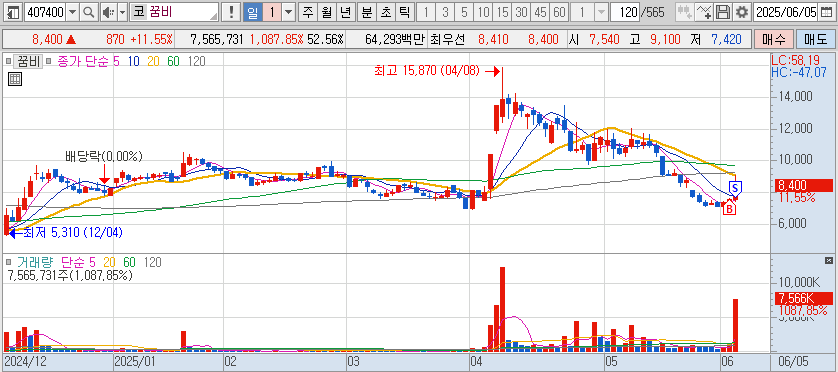Click stock code input 407400
Screen dimensions: 838x372
tap(45, 12)
